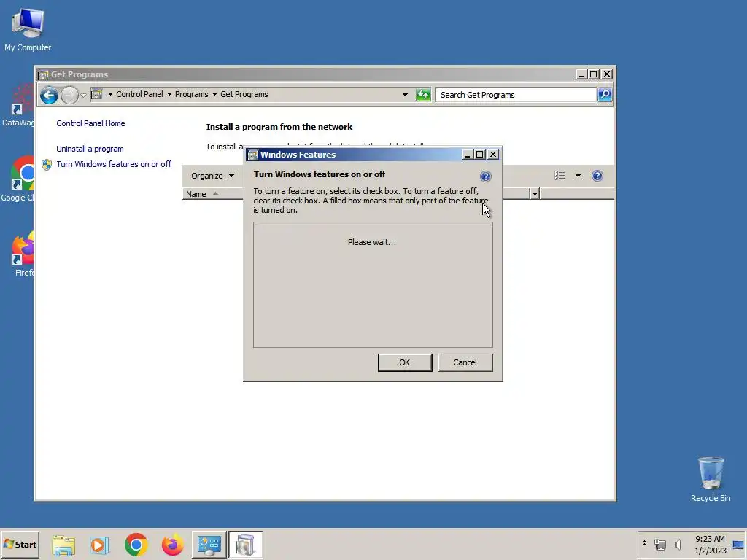This screenshot has width=747, height=560.
Task: Launch Firefox from the taskbar
Action: [x=172, y=545]
